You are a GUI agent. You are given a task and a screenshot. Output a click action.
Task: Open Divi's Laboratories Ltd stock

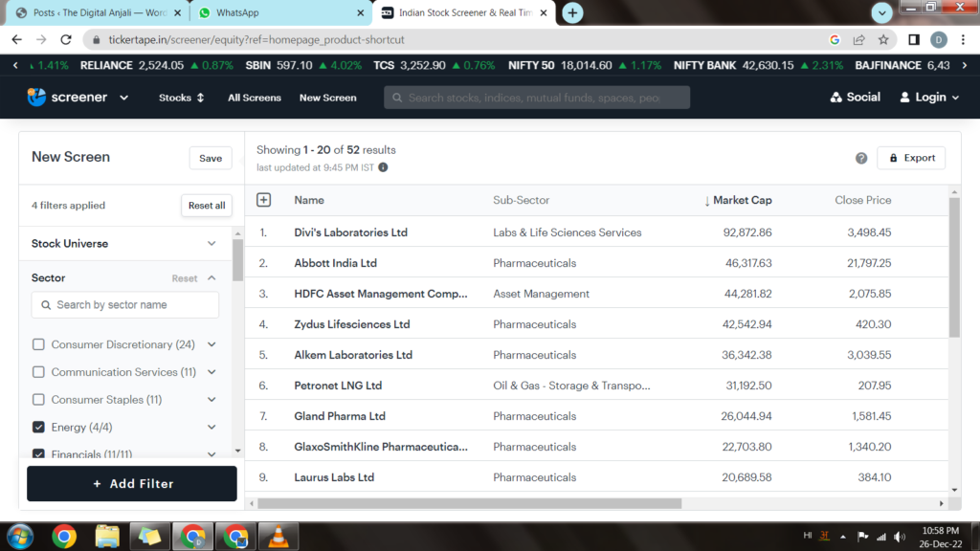[x=350, y=232]
